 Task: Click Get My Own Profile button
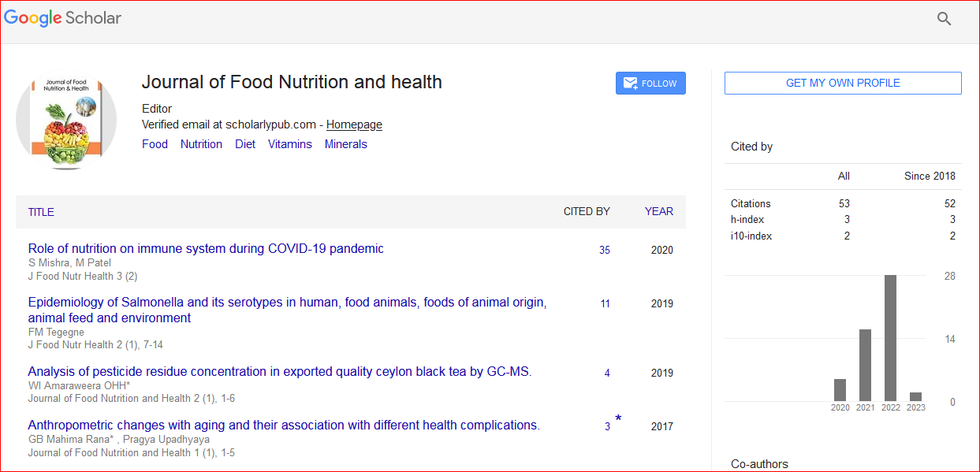(842, 83)
